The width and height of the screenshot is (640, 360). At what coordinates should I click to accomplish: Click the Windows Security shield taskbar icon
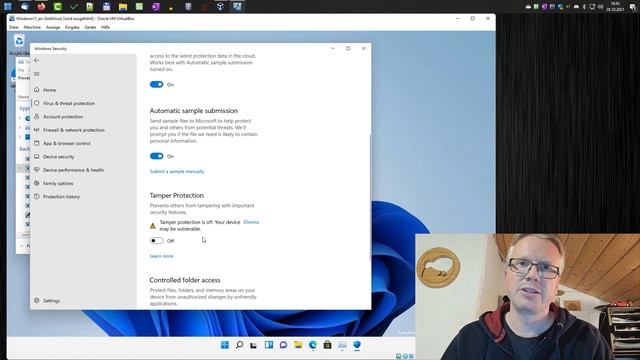357,345
